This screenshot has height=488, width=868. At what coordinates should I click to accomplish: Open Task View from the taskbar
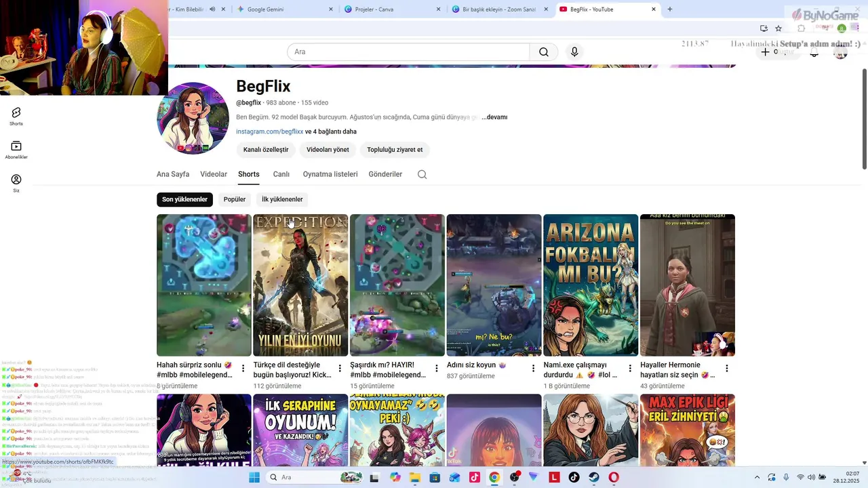tap(374, 477)
